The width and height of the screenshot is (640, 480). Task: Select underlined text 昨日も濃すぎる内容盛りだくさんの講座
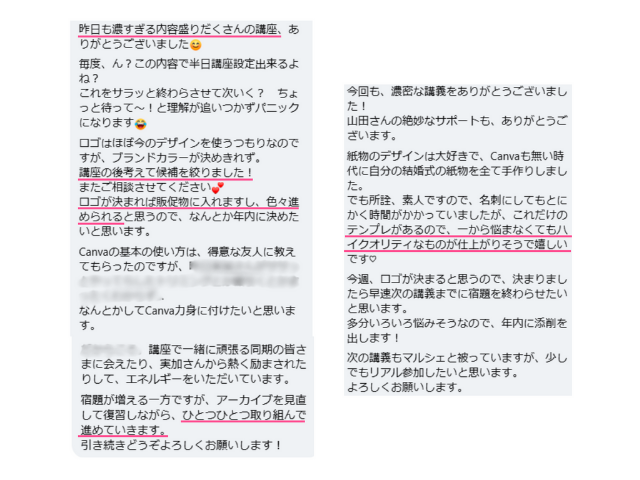point(178,30)
